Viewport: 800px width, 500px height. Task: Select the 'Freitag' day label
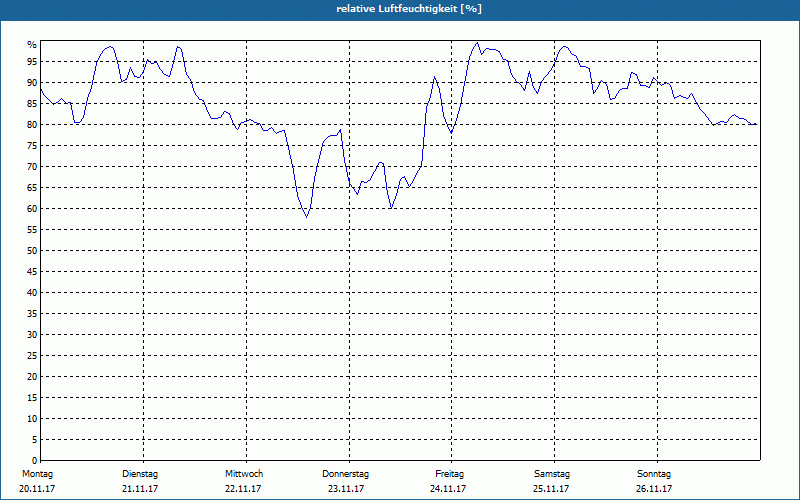449,474
